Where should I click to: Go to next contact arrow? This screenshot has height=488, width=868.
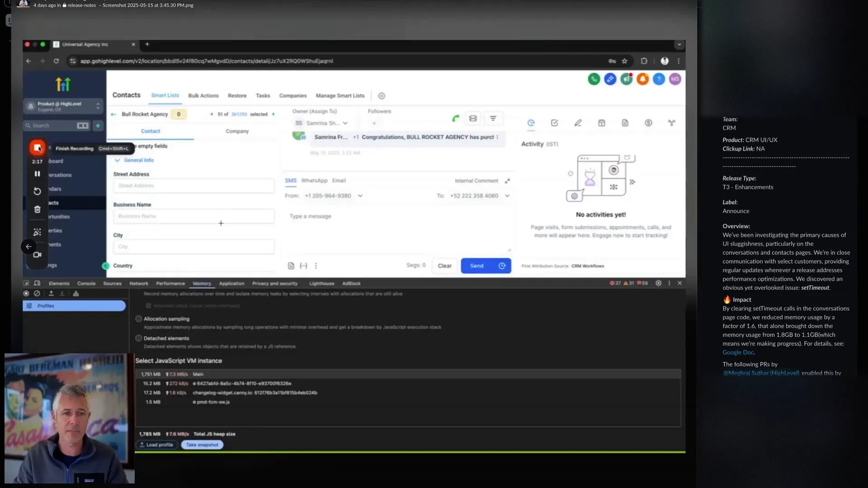(x=273, y=114)
